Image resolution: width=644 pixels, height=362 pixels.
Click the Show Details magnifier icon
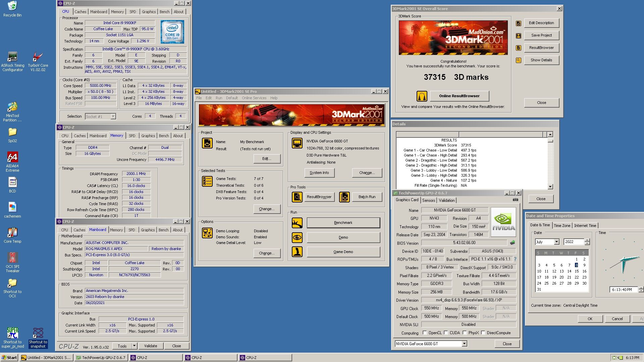tap(519, 60)
